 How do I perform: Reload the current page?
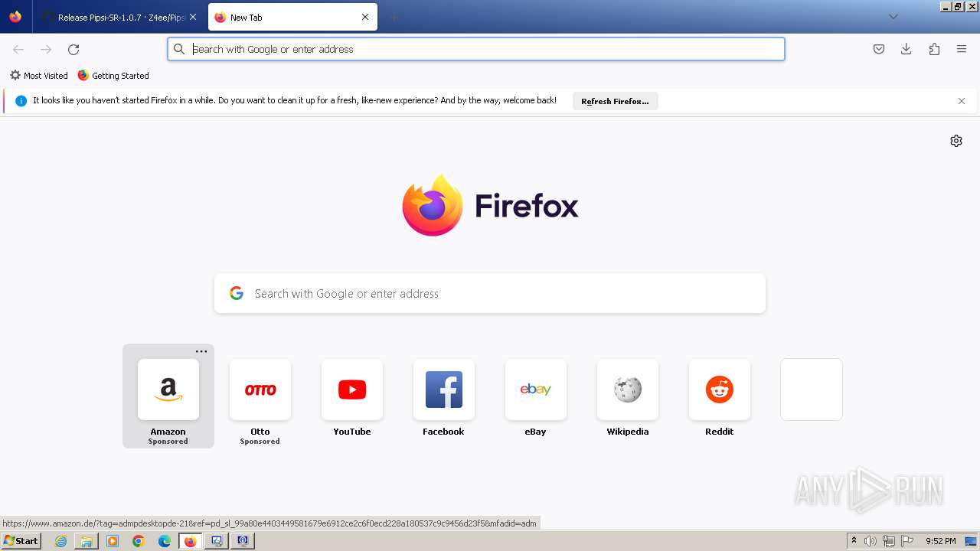(73, 49)
